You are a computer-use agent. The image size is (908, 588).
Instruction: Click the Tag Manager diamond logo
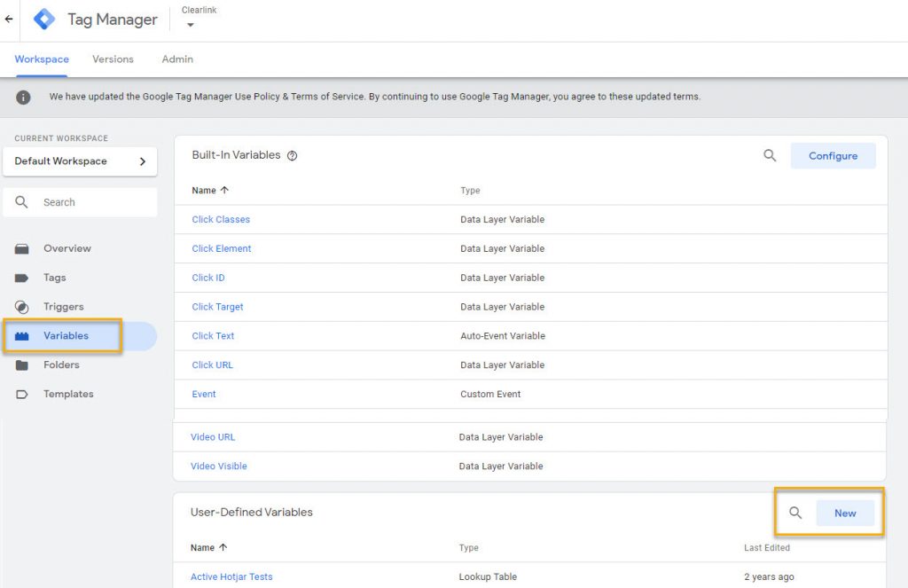click(x=44, y=19)
